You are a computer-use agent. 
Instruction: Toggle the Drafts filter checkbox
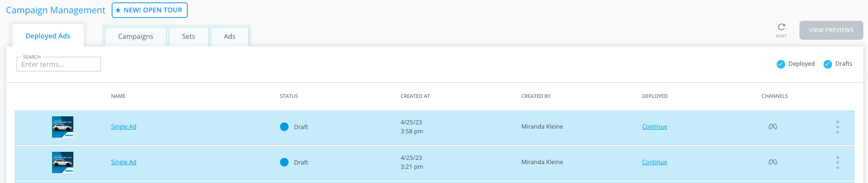828,64
